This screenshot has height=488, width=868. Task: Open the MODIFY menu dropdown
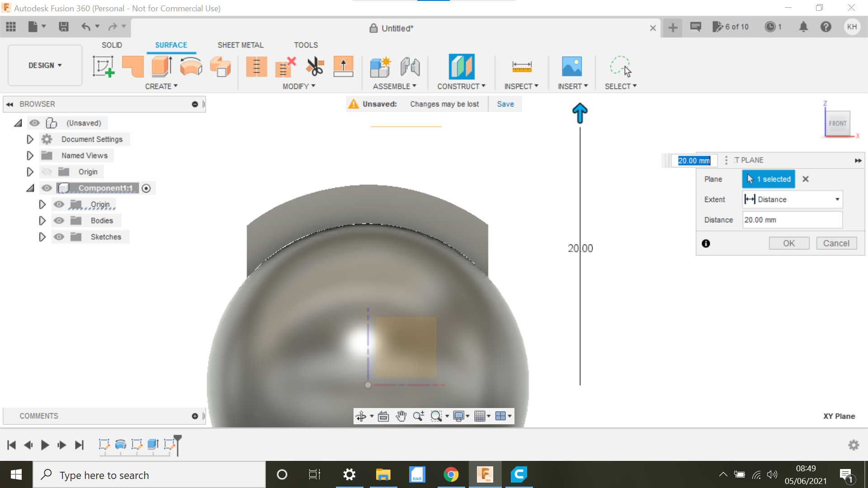299,86
